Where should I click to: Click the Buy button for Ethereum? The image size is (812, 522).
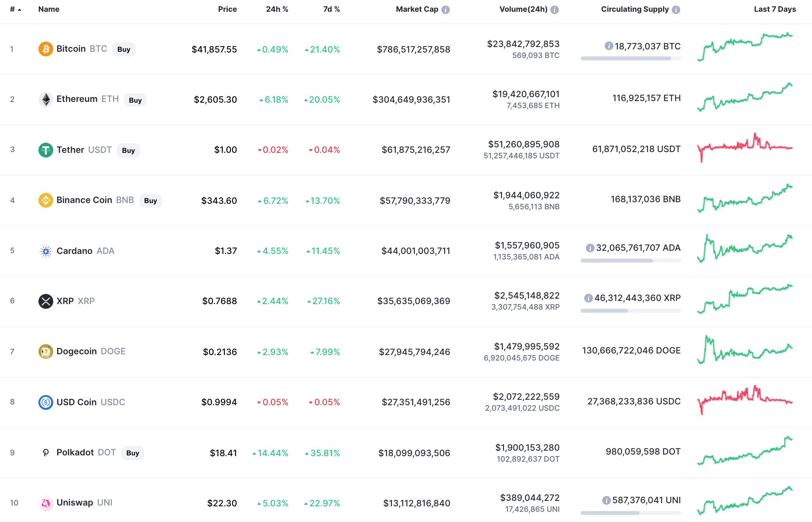(135, 100)
